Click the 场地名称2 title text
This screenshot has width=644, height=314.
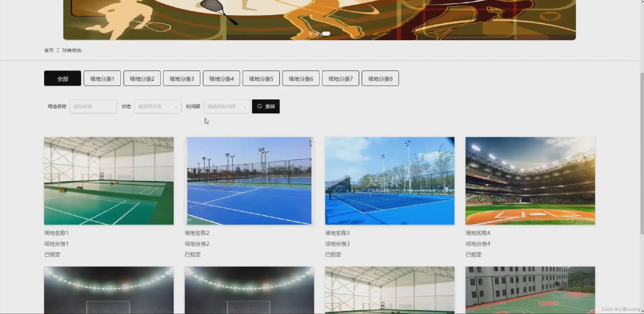(197, 233)
